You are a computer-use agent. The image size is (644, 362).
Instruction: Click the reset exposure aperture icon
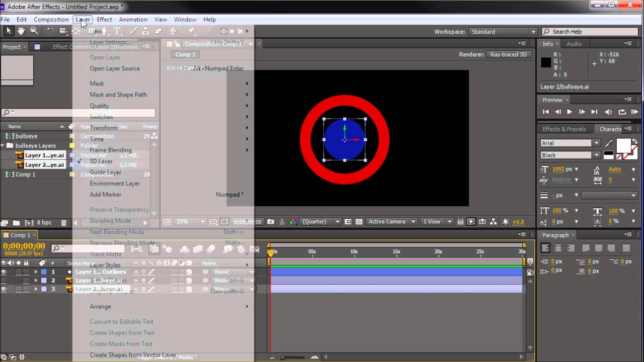506,222
